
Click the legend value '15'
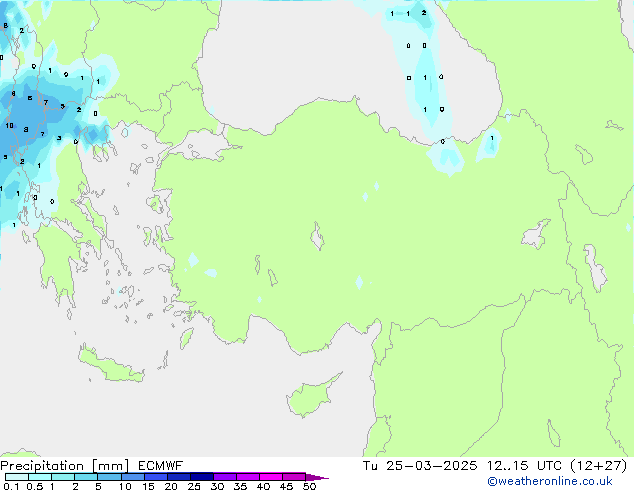[148, 486]
